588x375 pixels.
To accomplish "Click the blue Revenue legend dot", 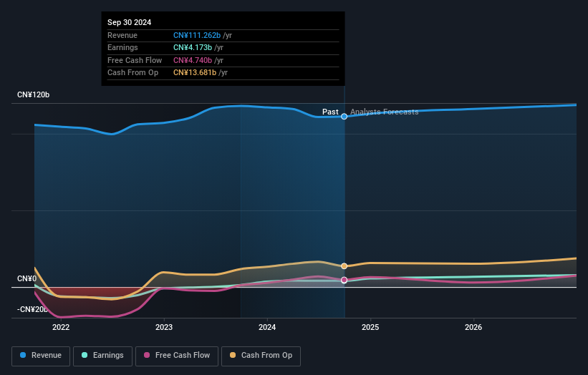I will [23, 355].
